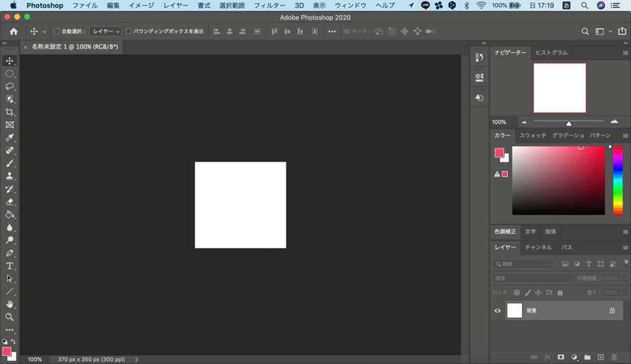This screenshot has width=631, height=364.
Task: Select the Lasso tool
Action: coord(9,87)
